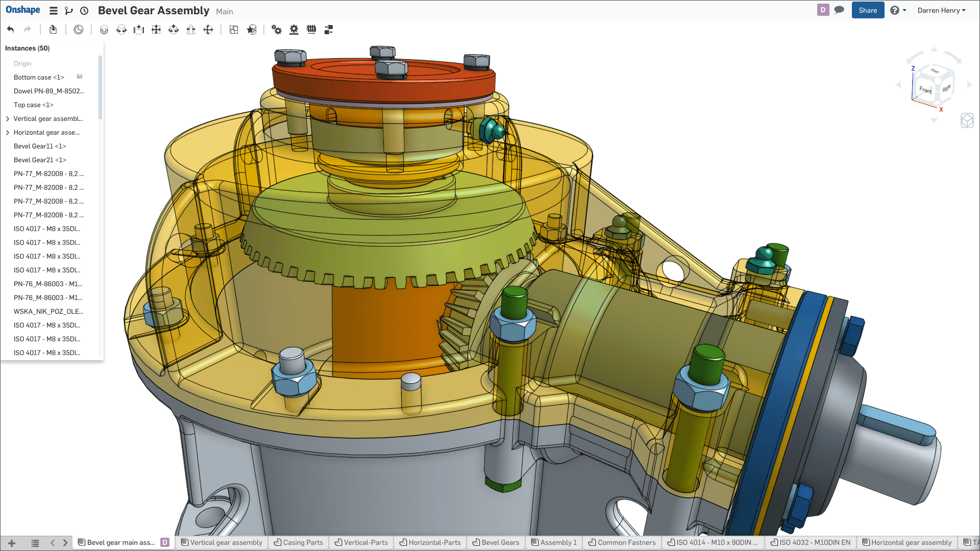The image size is (980, 551).
Task: Select the Gear relation tool
Action: pos(277,30)
